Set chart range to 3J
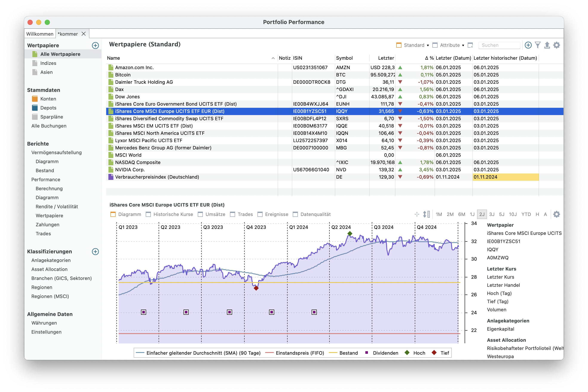Screen dimensions: 588x392 [x=492, y=214]
